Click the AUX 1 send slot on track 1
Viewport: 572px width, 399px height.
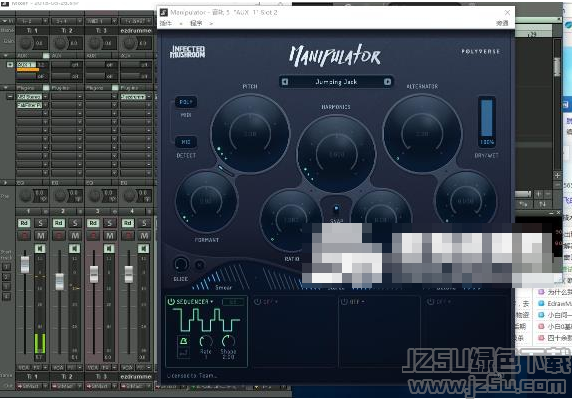28,65
